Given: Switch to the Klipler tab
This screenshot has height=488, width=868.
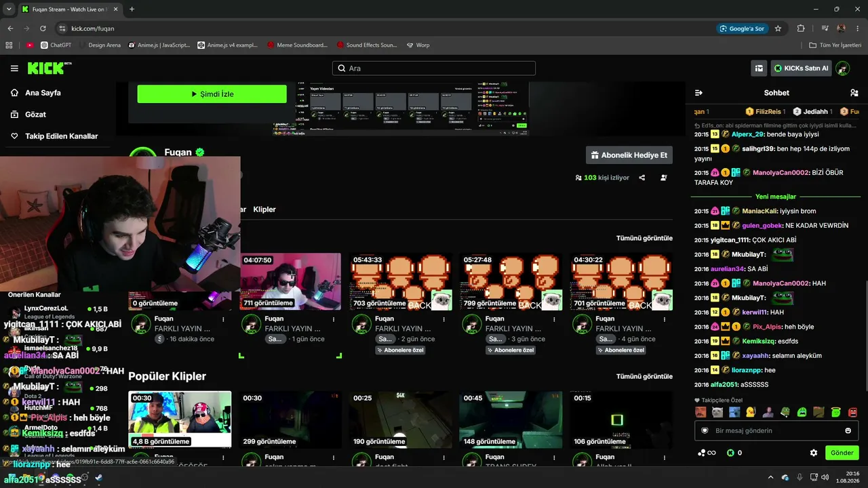Looking at the screenshot, I should point(264,209).
